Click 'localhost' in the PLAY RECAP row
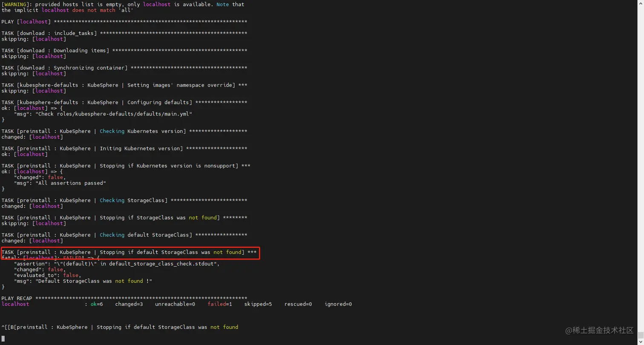644x345 pixels. click(x=15, y=304)
